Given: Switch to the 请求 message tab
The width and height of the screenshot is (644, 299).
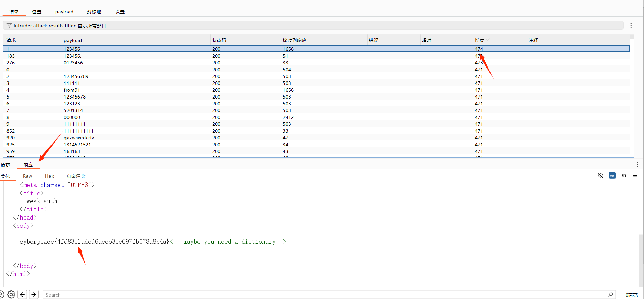Looking at the screenshot, I should click(5, 165).
